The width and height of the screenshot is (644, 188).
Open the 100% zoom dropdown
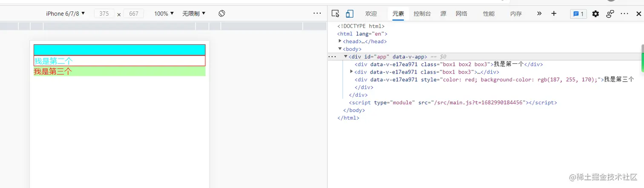164,14
